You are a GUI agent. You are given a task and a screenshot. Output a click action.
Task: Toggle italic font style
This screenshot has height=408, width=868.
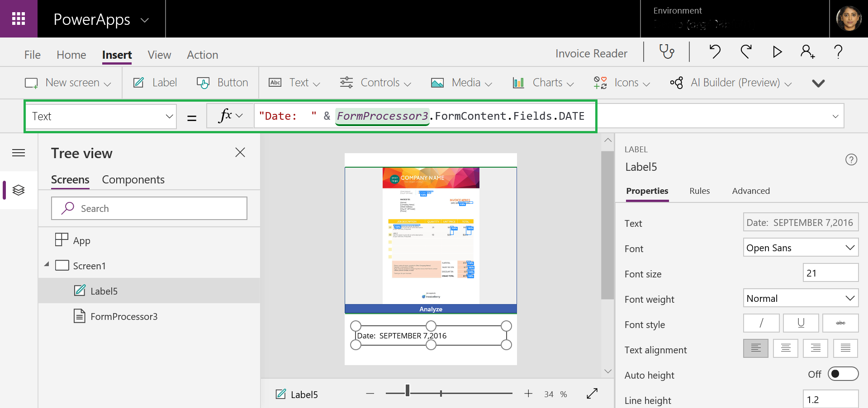(761, 323)
